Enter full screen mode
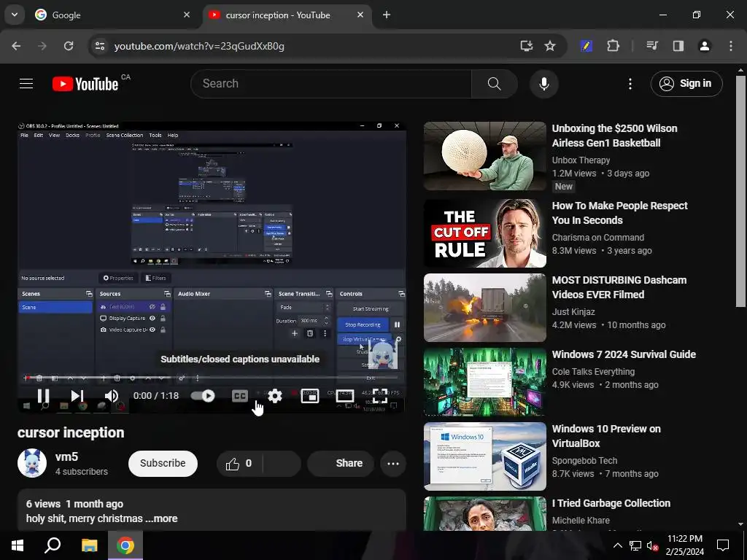The image size is (747, 560). pyautogui.click(x=379, y=396)
